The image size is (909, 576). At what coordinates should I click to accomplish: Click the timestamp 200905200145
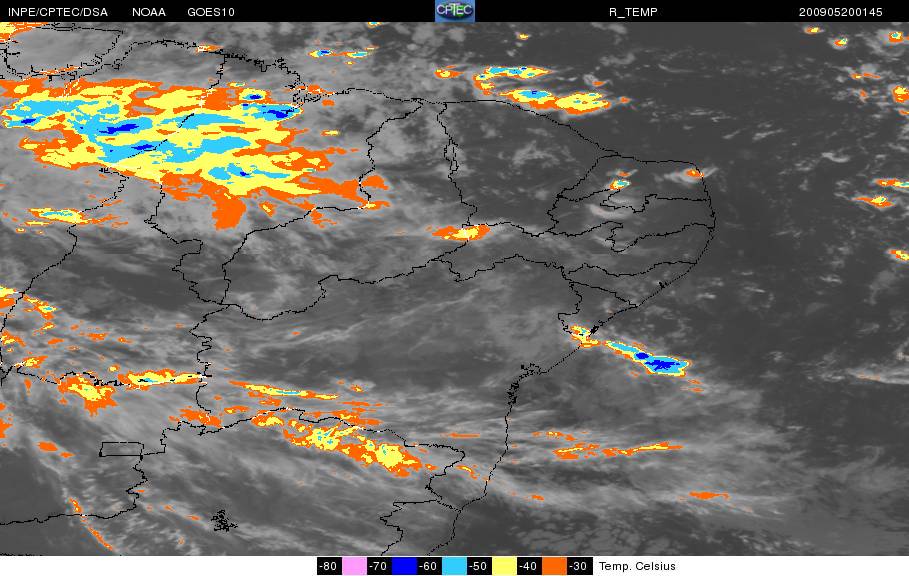(x=841, y=12)
